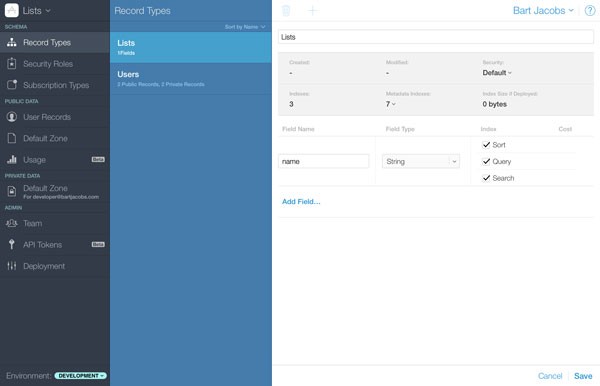This screenshot has height=386, width=600.
Task: Select Security Roles in sidebar
Action: pyautogui.click(x=55, y=64)
